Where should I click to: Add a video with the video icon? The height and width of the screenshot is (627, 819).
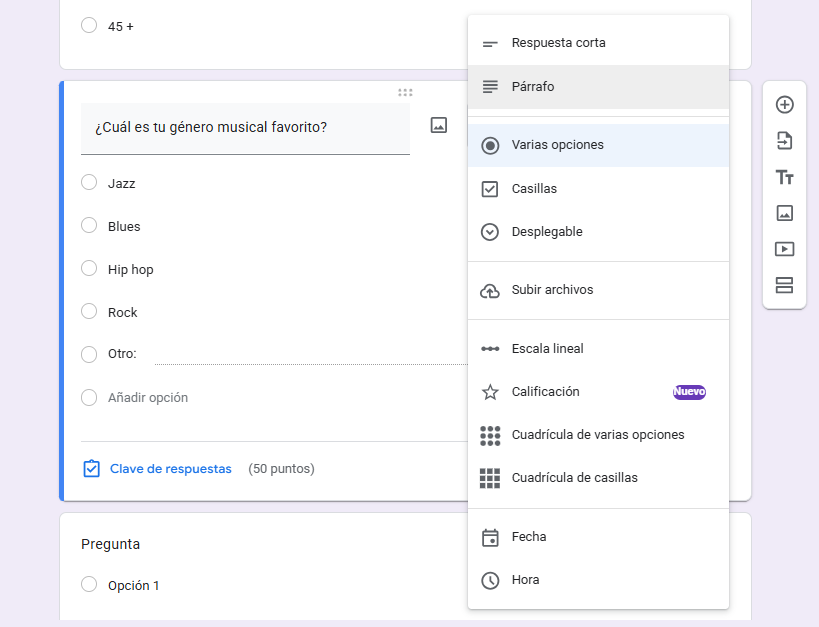[x=785, y=248]
